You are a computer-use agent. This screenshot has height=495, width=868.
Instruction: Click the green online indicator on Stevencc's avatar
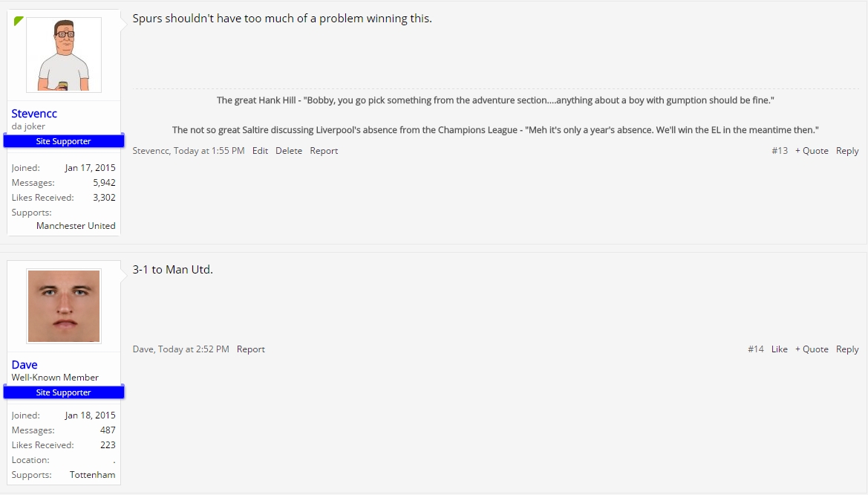pos(19,21)
